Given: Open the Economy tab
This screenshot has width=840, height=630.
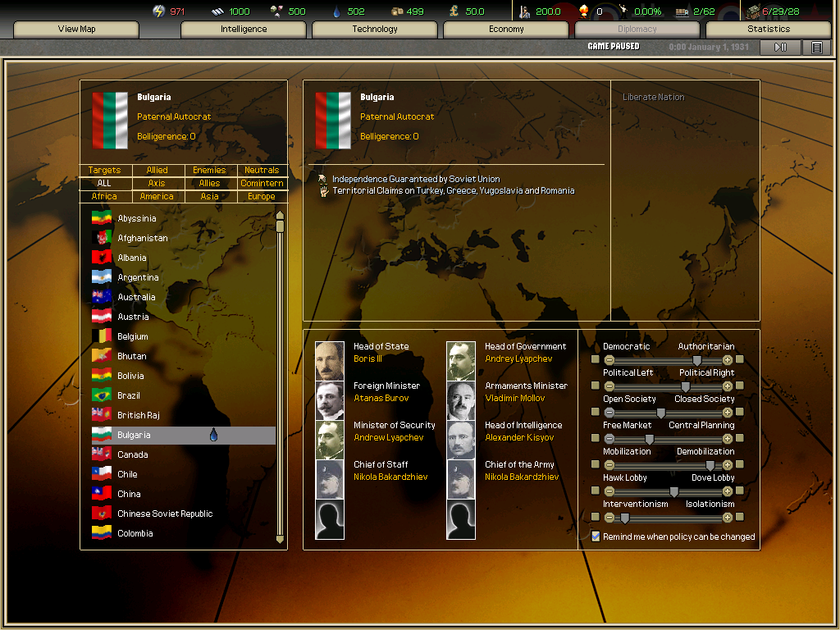Looking at the screenshot, I should coord(505,29).
